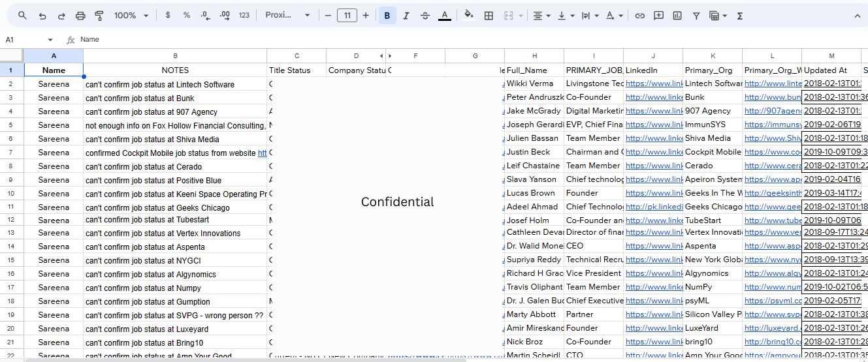Open the 100% zoom dropdown

[131, 16]
